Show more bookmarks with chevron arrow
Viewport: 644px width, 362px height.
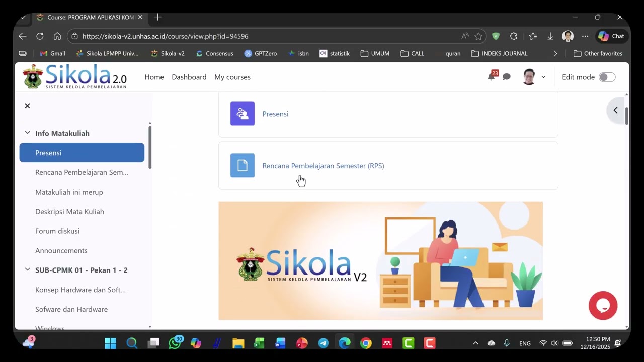555,53
